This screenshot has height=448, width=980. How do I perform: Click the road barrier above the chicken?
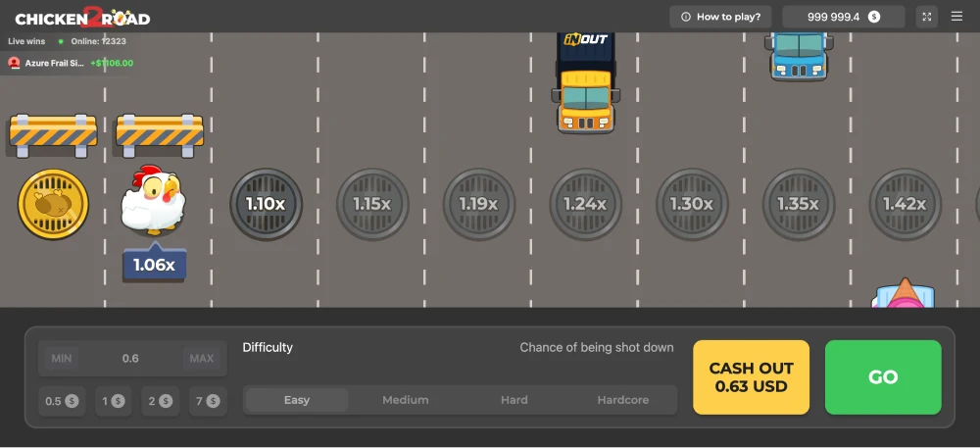tap(160, 135)
